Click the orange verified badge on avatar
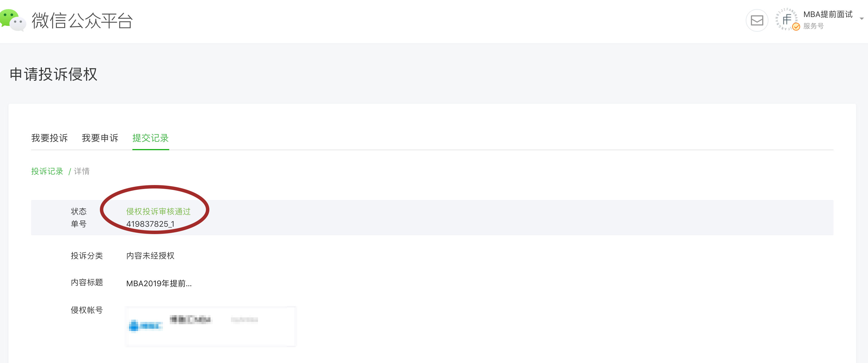This screenshot has height=363, width=868. click(x=796, y=27)
